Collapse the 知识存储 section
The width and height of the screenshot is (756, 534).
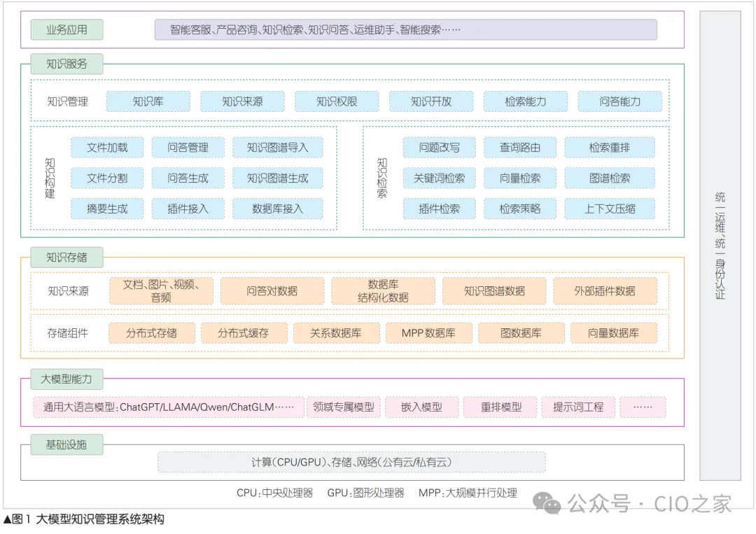click(x=66, y=258)
